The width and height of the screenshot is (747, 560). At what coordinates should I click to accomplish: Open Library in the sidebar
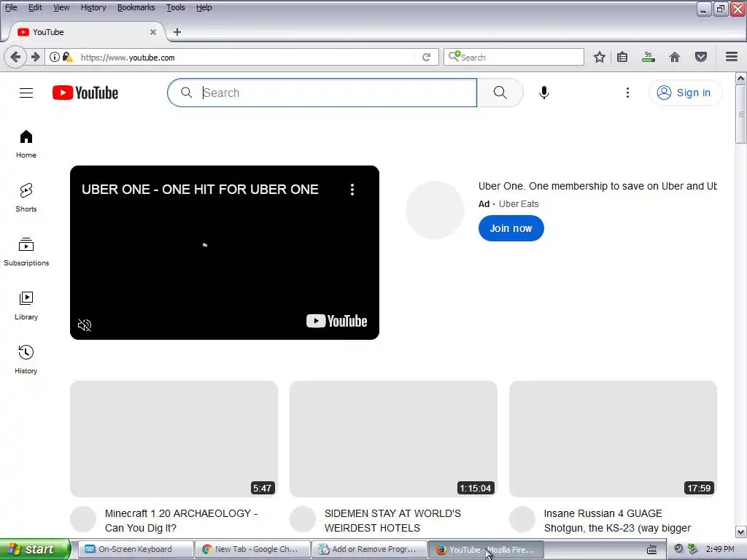point(26,306)
